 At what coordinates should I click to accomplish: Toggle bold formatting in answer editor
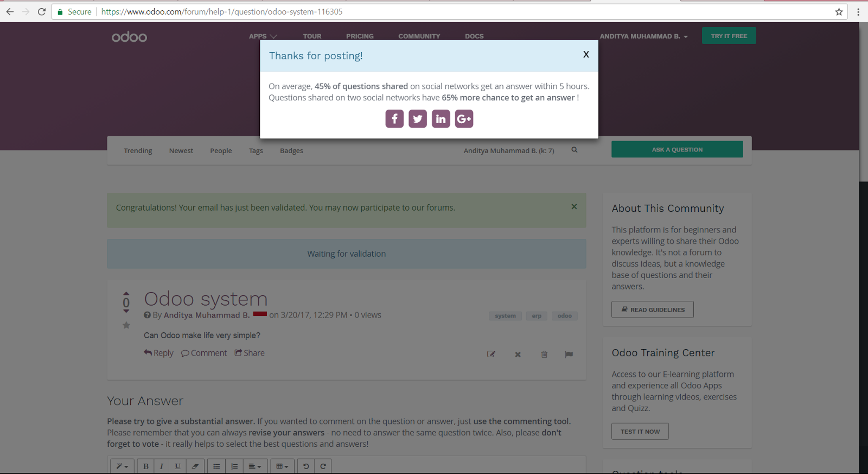coord(146,466)
